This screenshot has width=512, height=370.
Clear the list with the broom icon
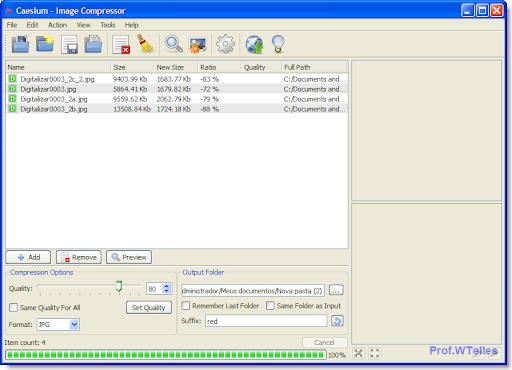pos(145,44)
